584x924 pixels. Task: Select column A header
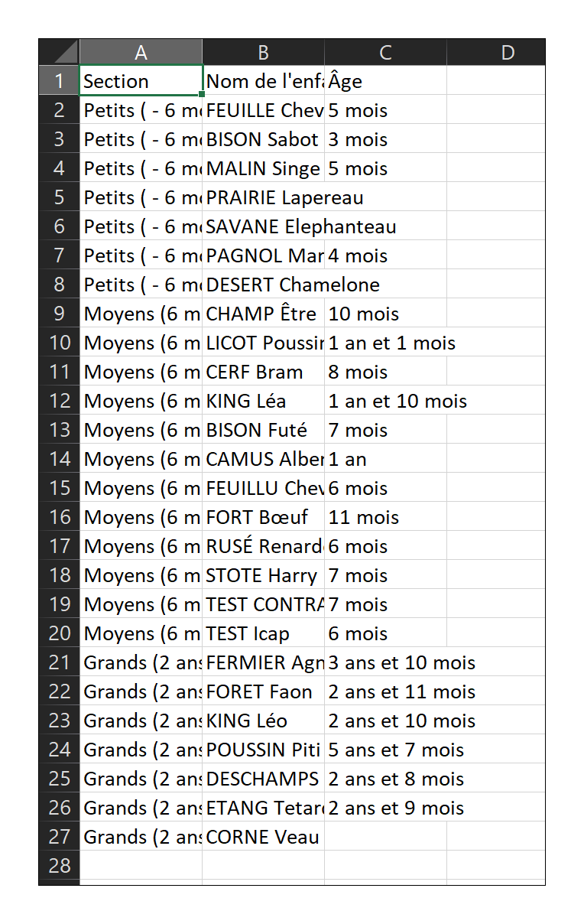141,52
